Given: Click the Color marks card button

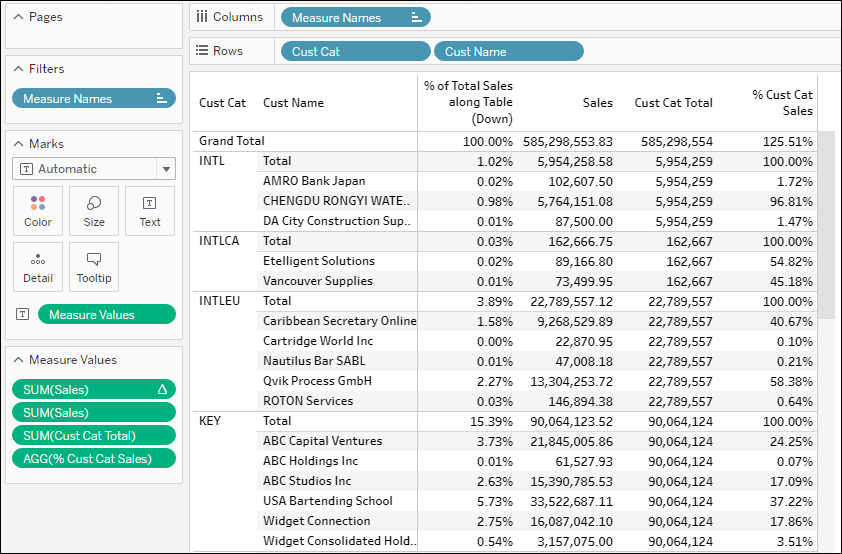Looking at the screenshot, I should (38, 211).
